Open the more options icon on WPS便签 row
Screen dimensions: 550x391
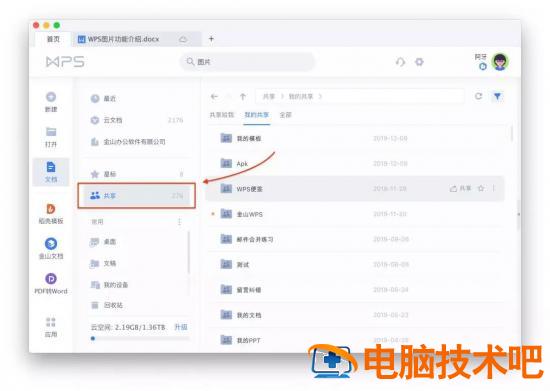[x=494, y=188]
